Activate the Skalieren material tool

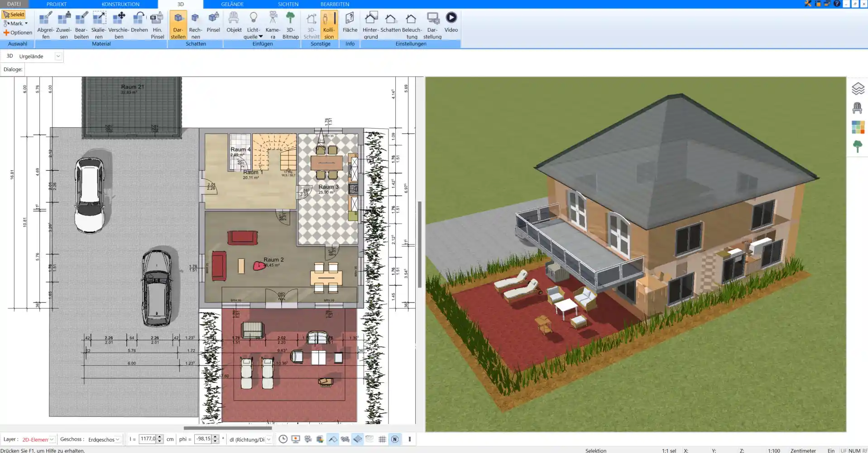(x=99, y=24)
